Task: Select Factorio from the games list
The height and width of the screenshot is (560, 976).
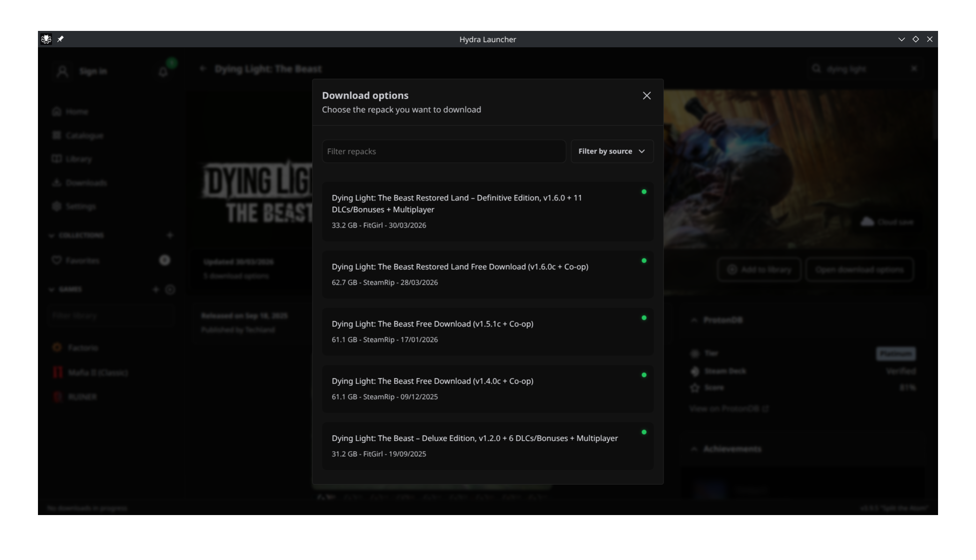Action: click(82, 347)
